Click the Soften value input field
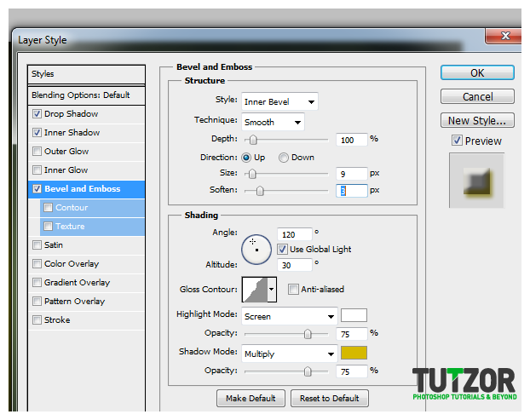This screenshot has width=530, height=420. point(352,191)
